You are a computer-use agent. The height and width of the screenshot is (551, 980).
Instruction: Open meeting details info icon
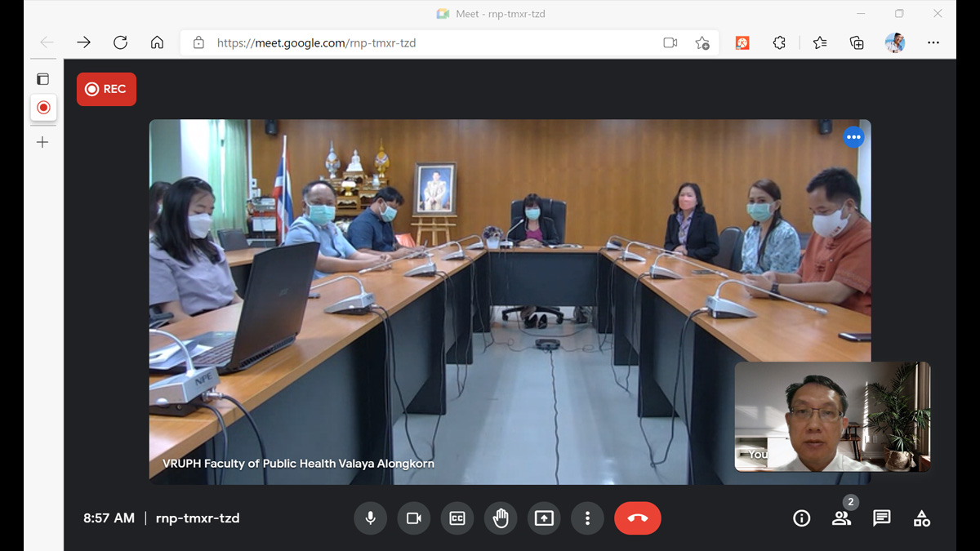point(802,518)
